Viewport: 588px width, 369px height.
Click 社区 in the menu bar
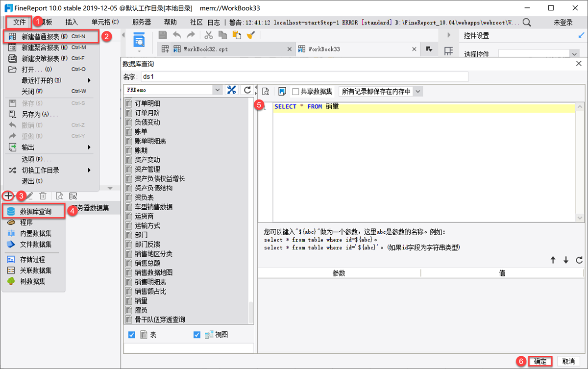pos(196,22)
